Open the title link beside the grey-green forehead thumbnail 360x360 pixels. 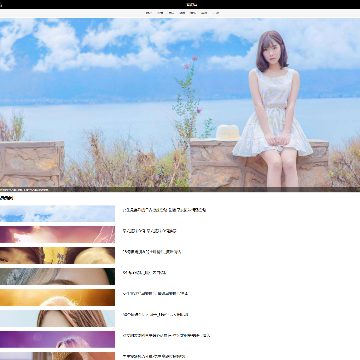coord(144,273)
